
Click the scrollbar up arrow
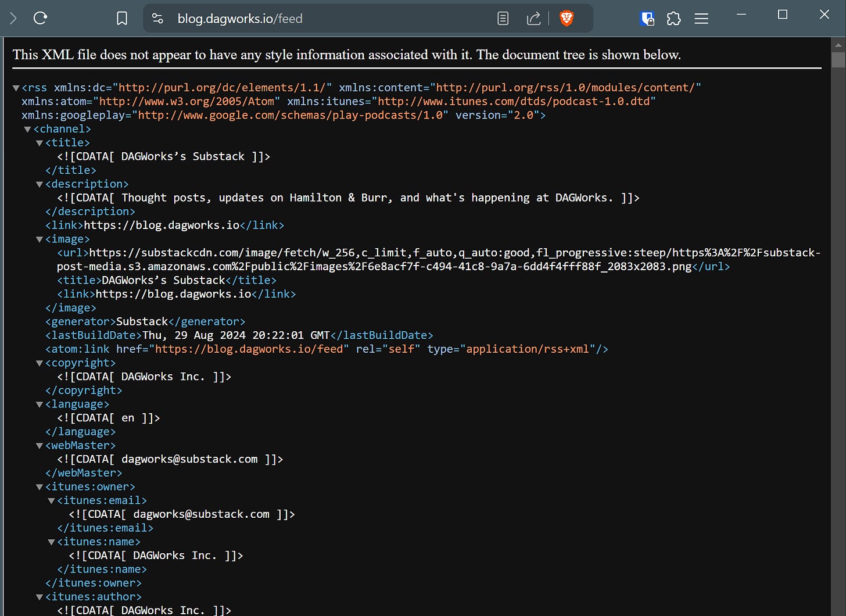coord(838,45)
